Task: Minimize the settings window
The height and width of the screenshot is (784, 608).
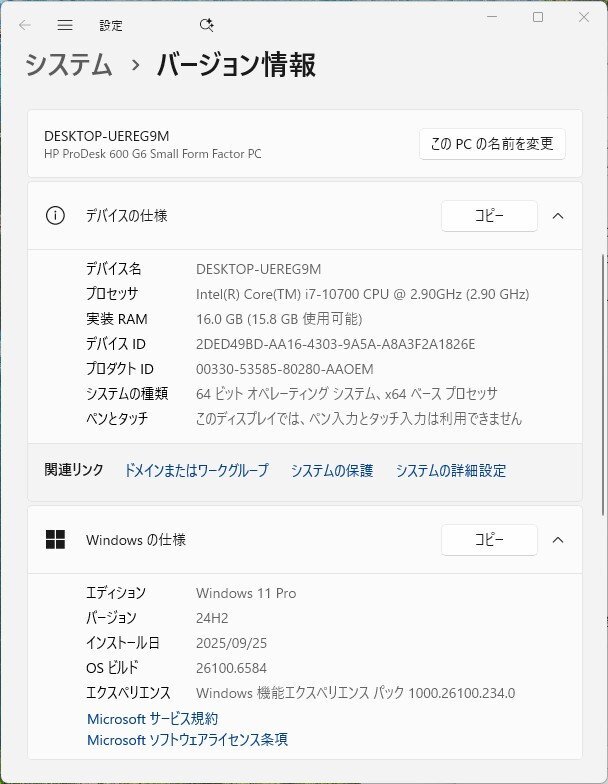Action: [x=492, y=17]
